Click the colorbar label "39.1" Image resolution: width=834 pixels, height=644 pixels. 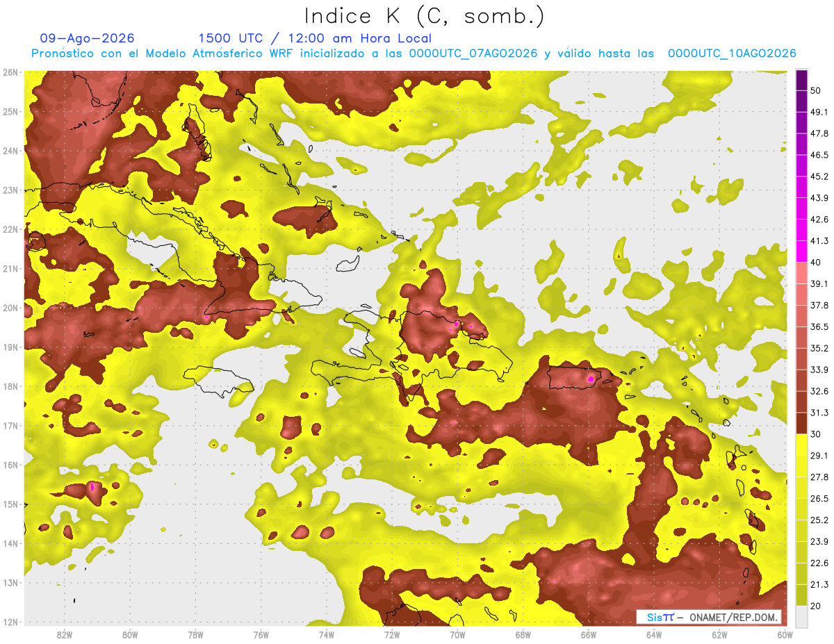click(819, 283)
